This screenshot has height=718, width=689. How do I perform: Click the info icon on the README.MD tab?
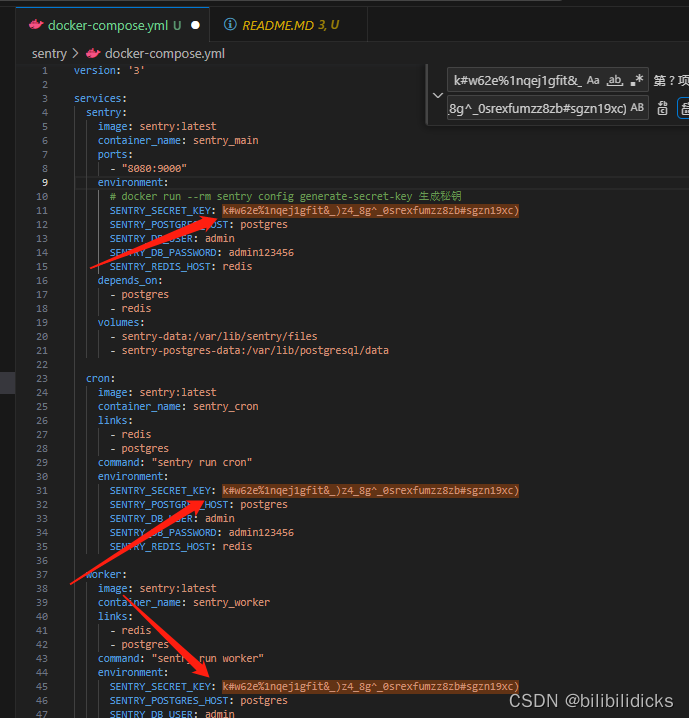pyautogui.click(x=230, y=24)
